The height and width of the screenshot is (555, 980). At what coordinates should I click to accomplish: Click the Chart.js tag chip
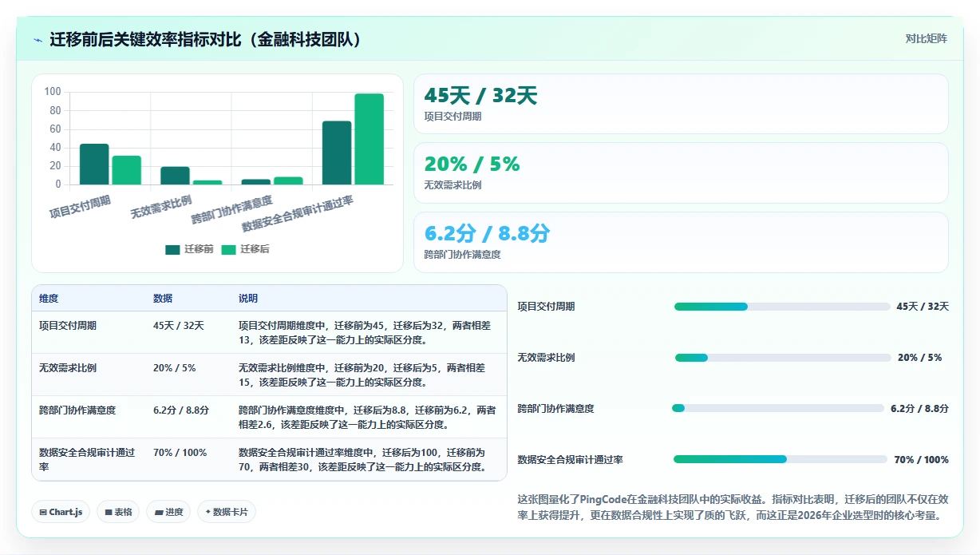coord(61,512)
